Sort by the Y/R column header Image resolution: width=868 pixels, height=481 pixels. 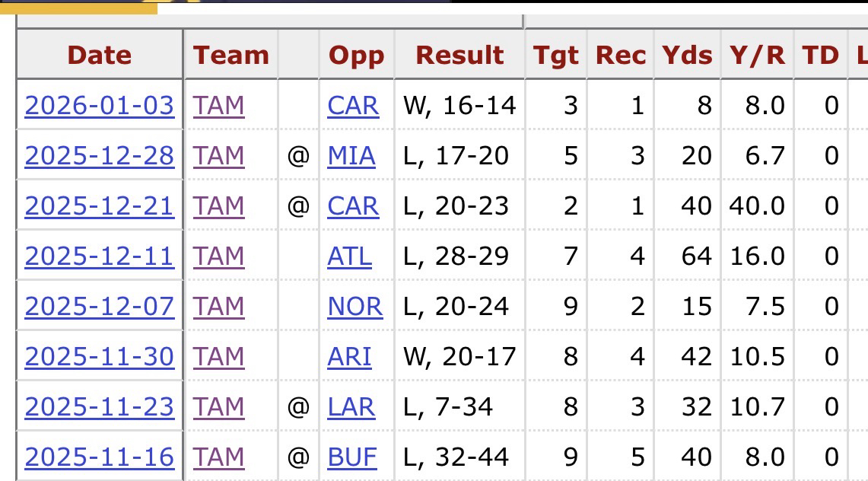pos(756,55)
